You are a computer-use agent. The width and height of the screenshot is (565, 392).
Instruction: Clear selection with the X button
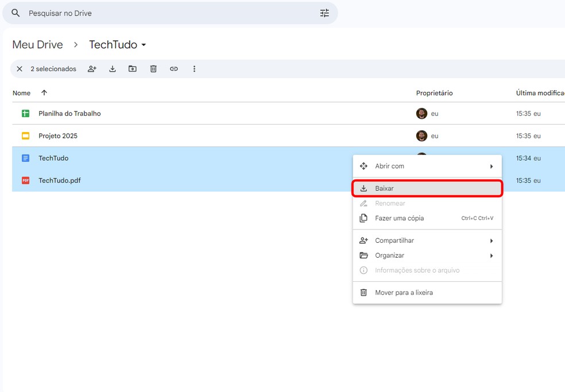[19, 68]
